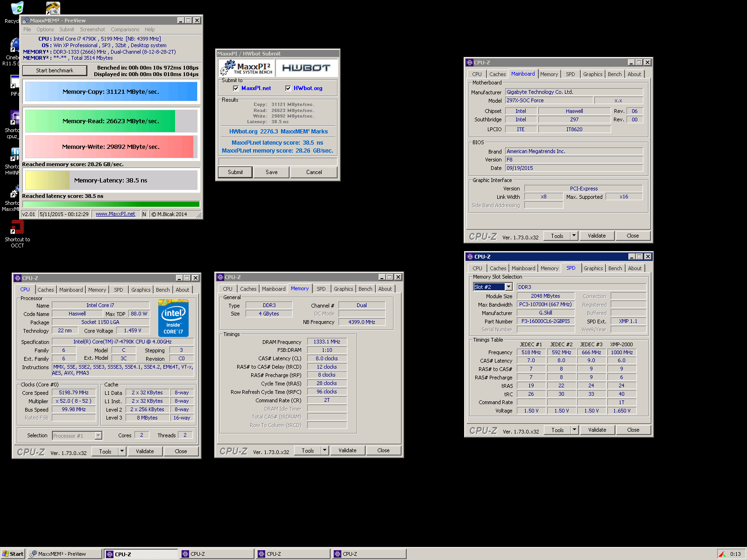Click the F3-16000CL6-2GBPIS part number field

tap(546, 322)
